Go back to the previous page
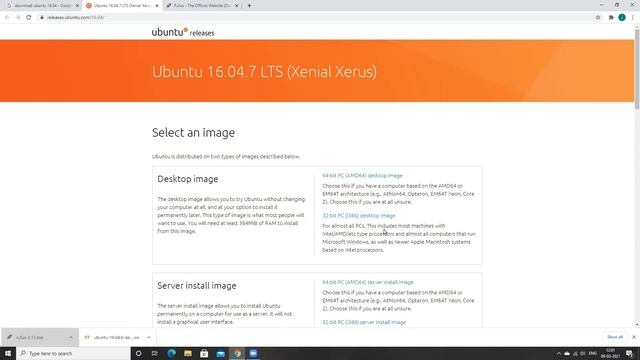 pyautogui.click(x=7, y=18)
